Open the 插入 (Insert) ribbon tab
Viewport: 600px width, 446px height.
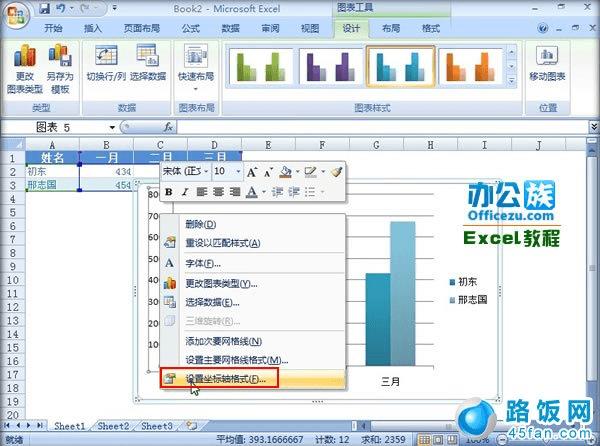click(x=93, y=28)
